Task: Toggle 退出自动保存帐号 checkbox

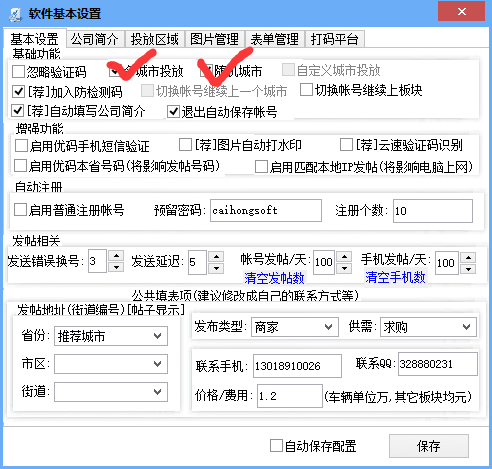Action: point(173,111)
